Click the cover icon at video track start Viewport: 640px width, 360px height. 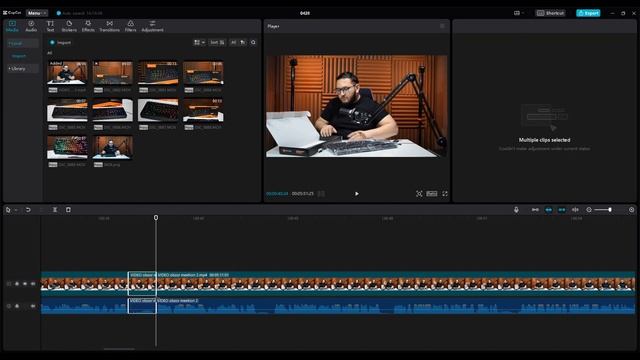9,284
